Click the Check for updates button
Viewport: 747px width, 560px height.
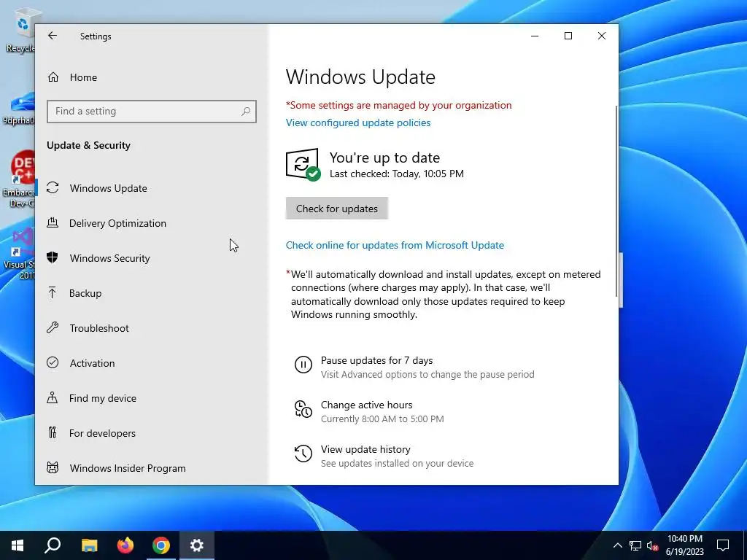[x=337, y=209]
